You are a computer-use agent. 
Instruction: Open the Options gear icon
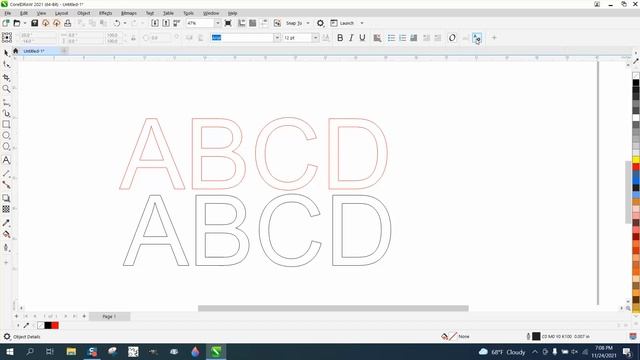(x=320, y=23)
